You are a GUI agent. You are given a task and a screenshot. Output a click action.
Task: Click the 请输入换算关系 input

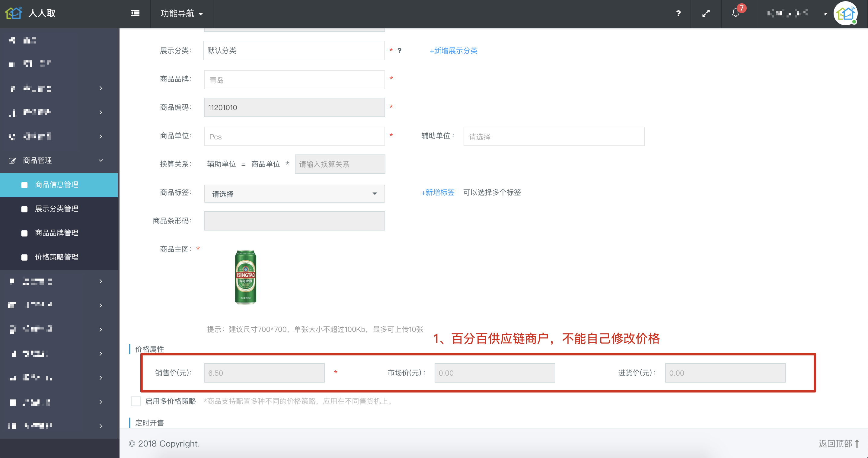[x=340, y=164]
